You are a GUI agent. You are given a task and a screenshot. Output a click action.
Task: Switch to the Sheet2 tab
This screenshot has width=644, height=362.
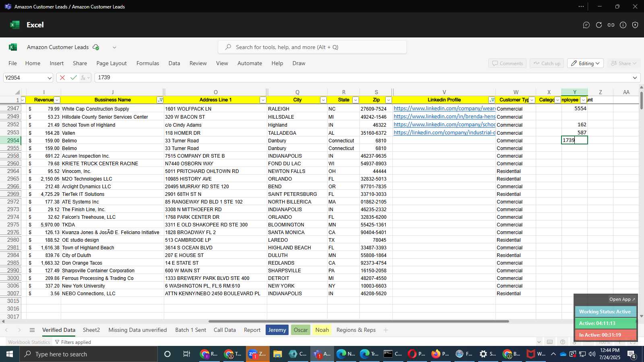coord(91,330)
